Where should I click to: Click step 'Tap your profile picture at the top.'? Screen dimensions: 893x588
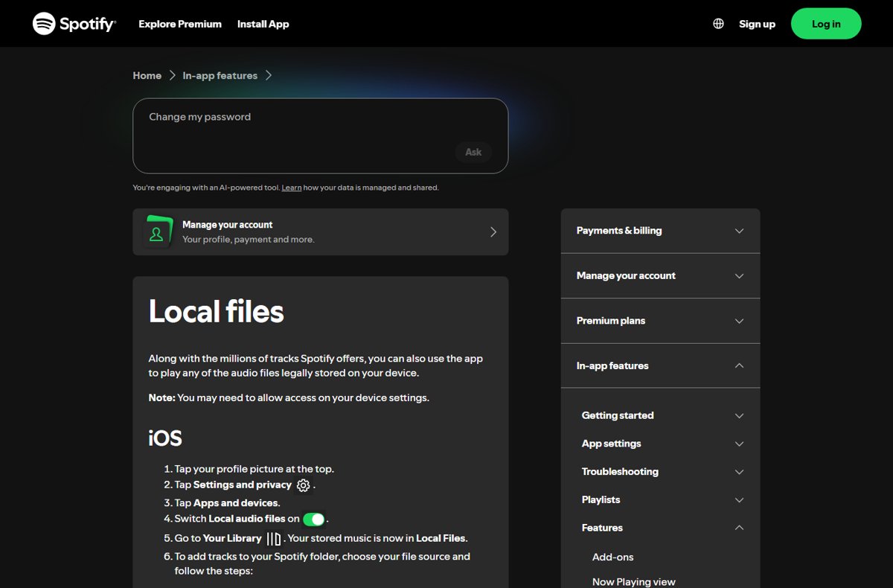click(254, 469)
